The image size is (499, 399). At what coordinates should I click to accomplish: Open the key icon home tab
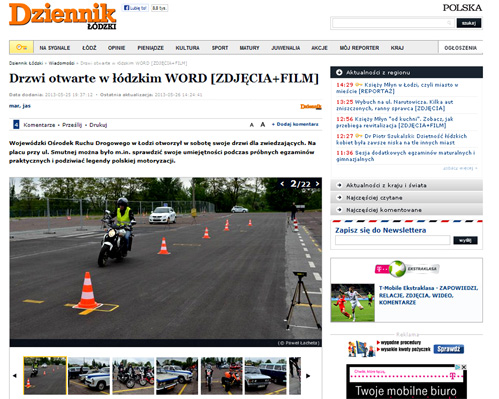tap(21, 47)
